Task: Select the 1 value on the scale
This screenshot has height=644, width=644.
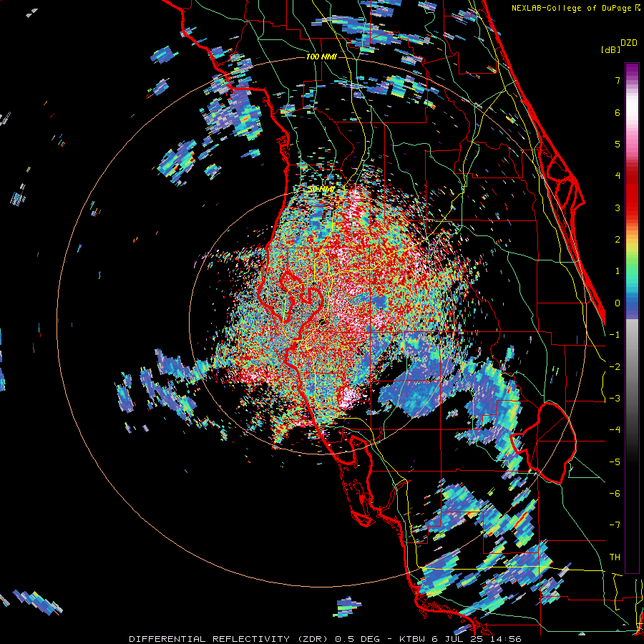Action: point(618,271)
